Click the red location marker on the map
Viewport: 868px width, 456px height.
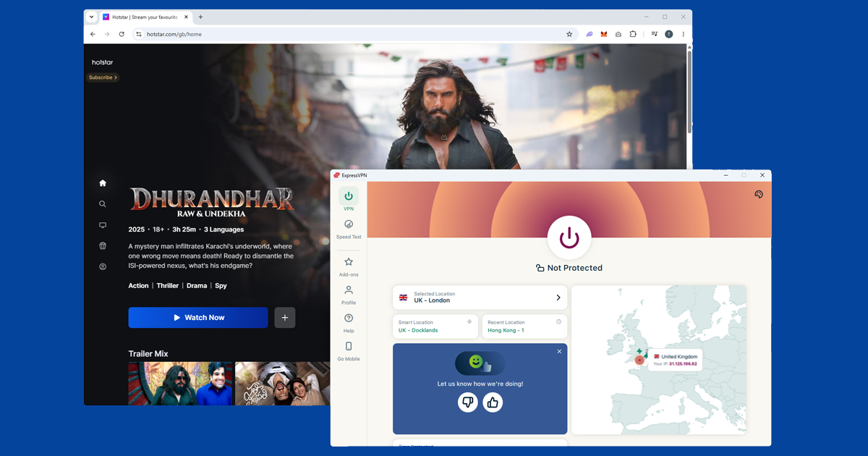point(639,360)
